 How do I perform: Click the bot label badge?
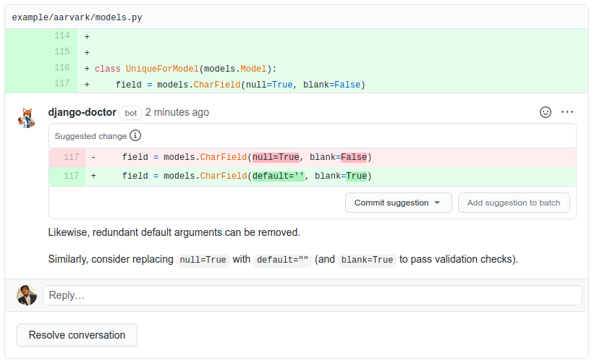pos(130,113)
